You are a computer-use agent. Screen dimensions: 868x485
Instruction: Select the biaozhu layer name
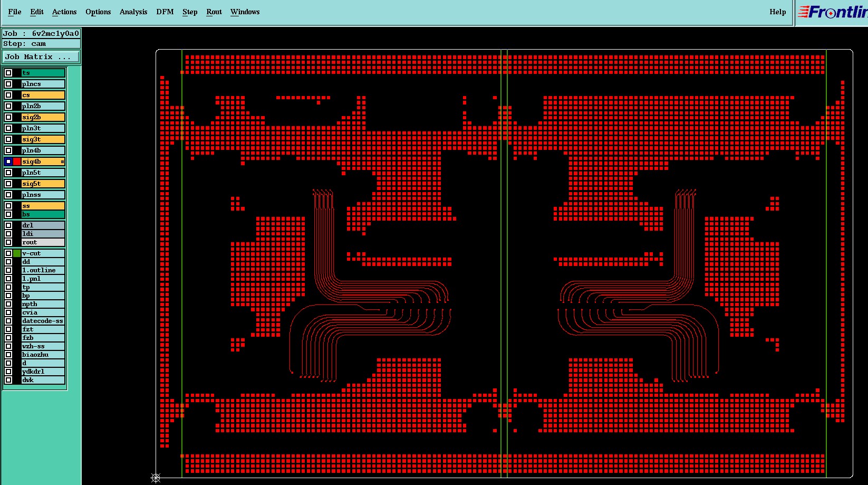tap(43, 355)
